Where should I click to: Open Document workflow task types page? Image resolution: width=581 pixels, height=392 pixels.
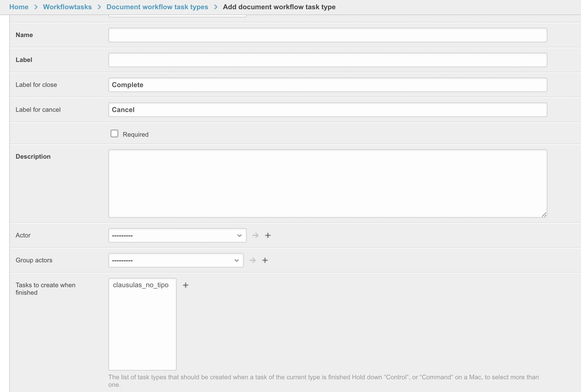tap(157, 7)
